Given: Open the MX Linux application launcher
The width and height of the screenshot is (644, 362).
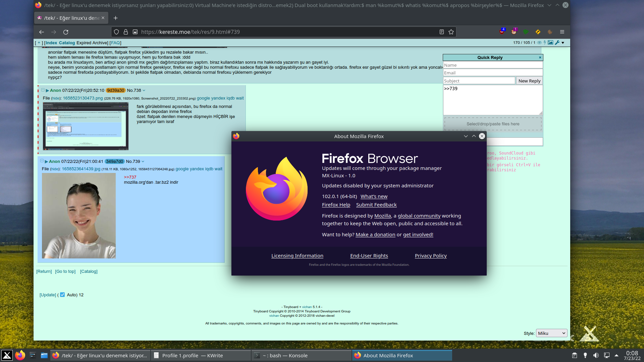Looking at the screenshot, I should click(7, 355).
